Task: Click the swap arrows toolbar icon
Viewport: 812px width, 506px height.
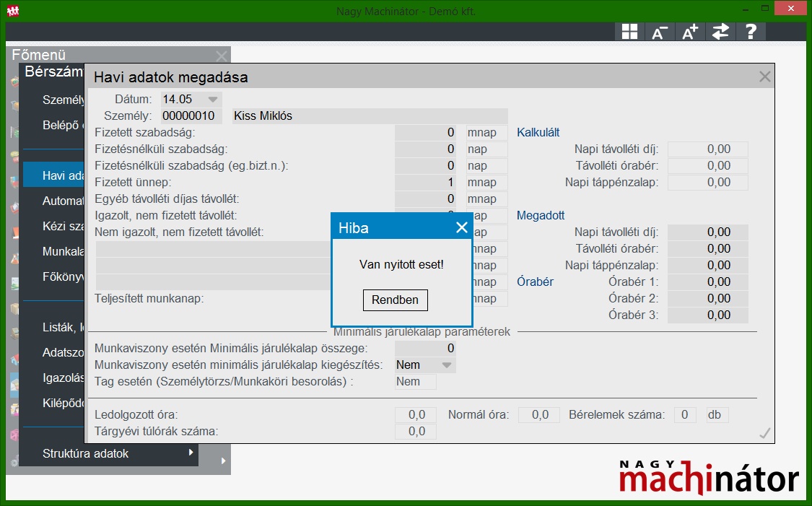Action: point(720,32)
